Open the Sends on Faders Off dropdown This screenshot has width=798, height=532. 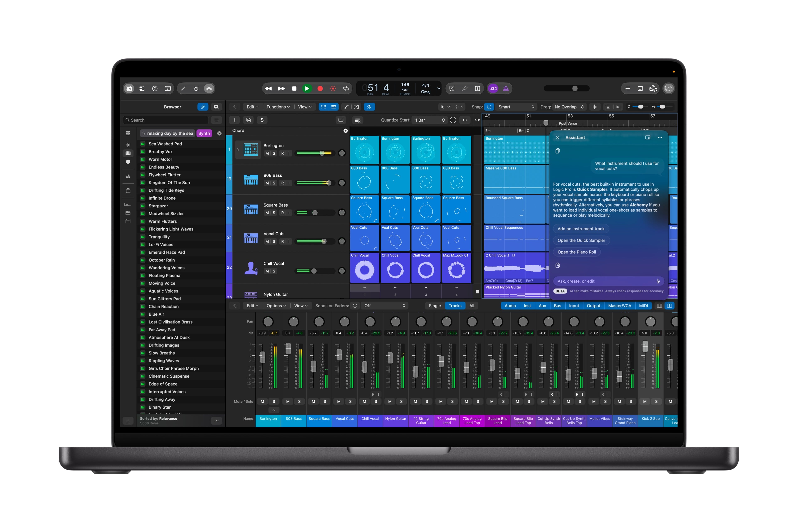pyautogui.click(x=384, y=306)
